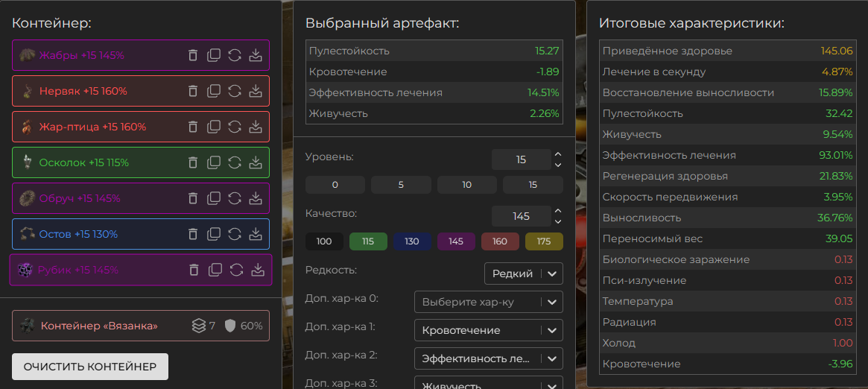Viewport: 868px width, 389px height.
Task: Decrease Качество with down arrow
Action: tap(558, 221)
